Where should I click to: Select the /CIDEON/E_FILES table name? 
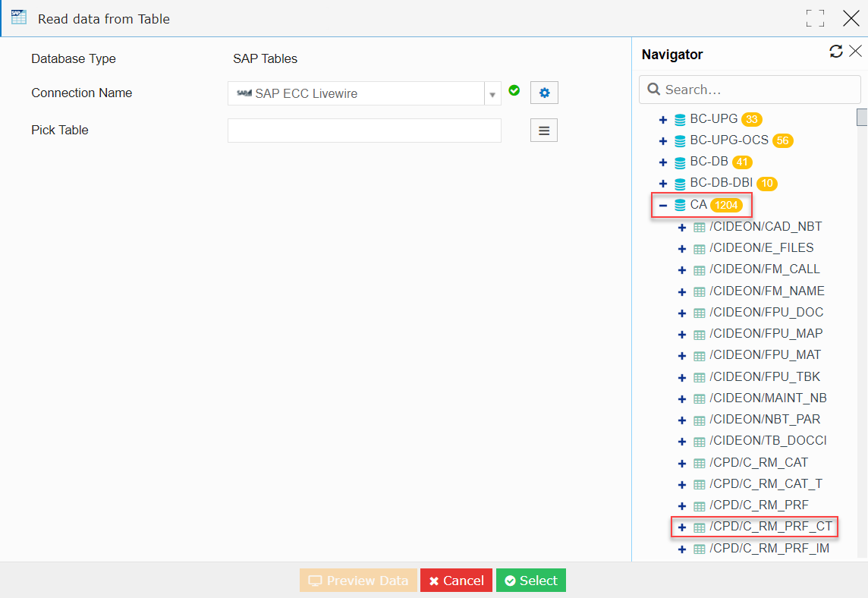click(x=762, y=247)
